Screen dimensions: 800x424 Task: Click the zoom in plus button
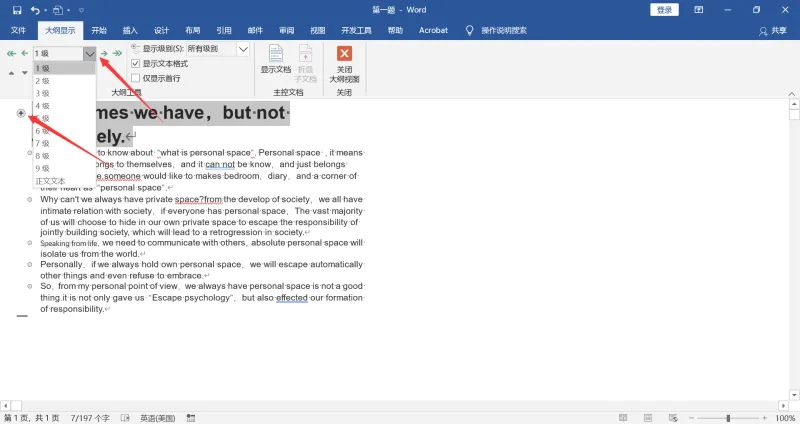point(764,418)
